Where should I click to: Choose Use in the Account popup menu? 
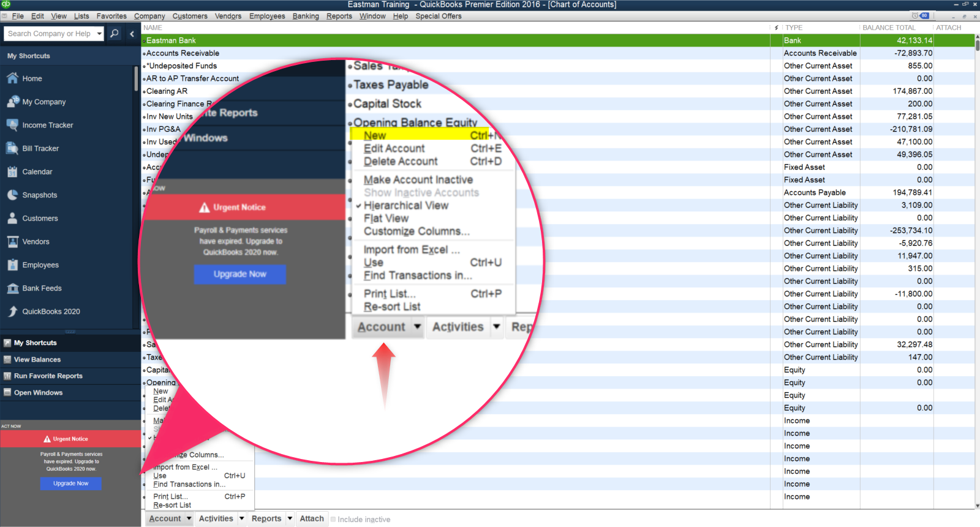[199, 476]
